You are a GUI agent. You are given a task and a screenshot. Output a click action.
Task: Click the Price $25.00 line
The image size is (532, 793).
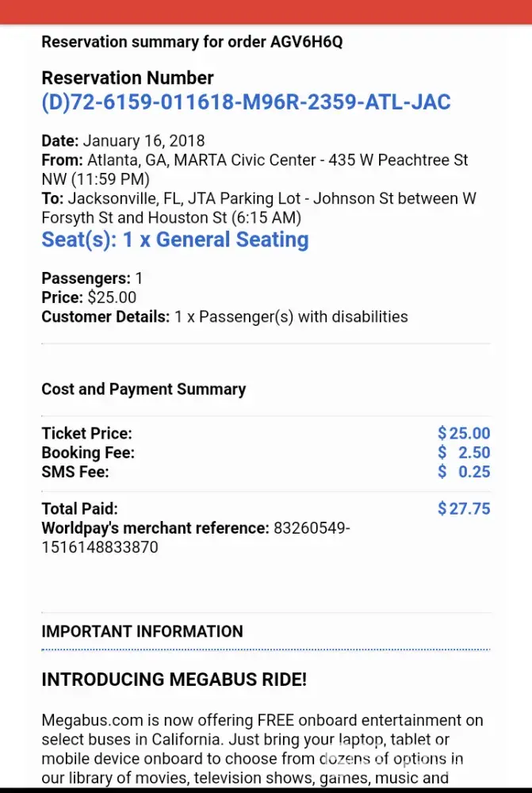coord(89,297)
